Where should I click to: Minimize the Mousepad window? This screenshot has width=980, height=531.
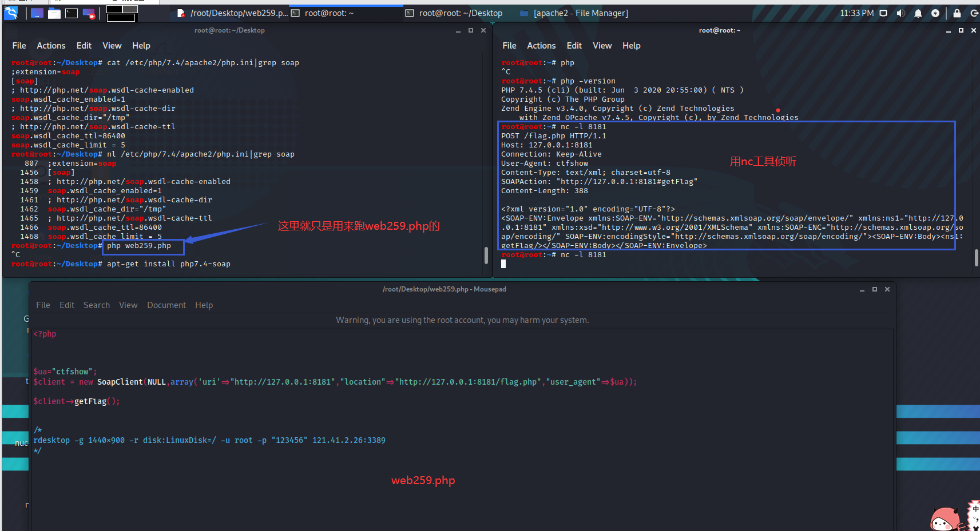click(x=862, y=290)
